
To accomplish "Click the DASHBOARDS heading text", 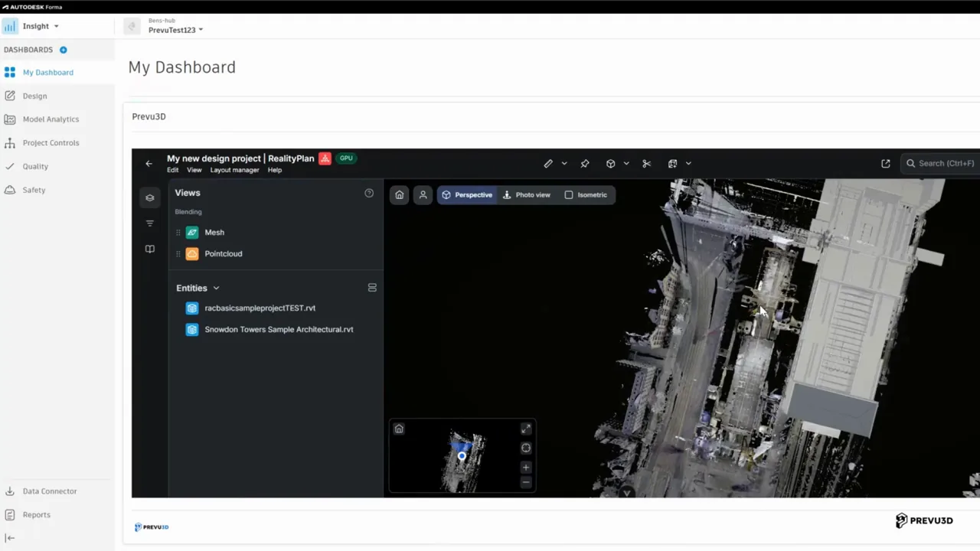I will click(x=28, y=50).
